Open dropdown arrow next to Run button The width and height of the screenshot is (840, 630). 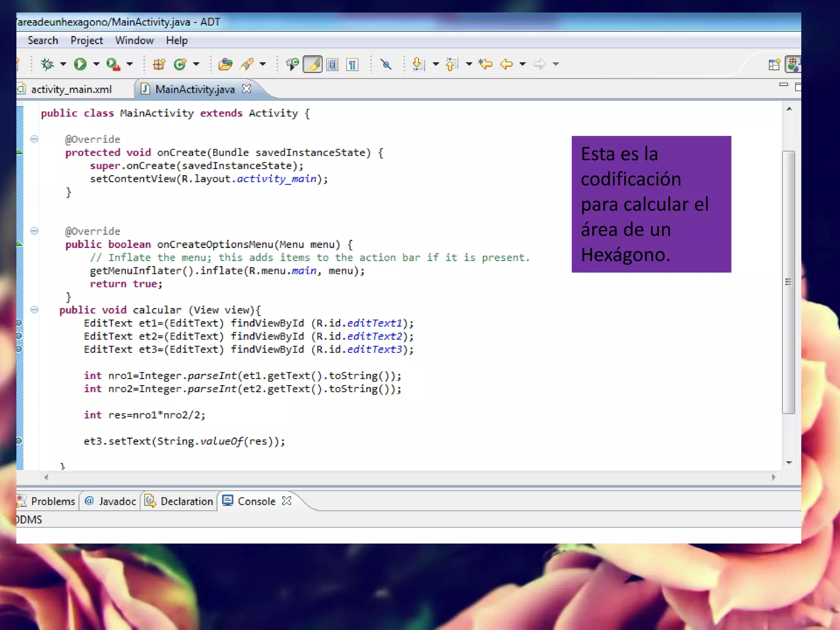tap(96, 64)
